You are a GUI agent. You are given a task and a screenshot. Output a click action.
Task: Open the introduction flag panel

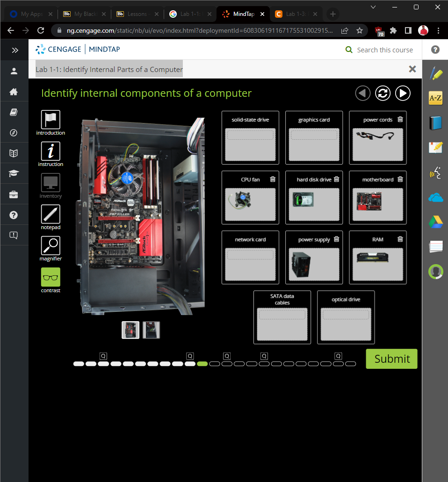coord(50,119)
